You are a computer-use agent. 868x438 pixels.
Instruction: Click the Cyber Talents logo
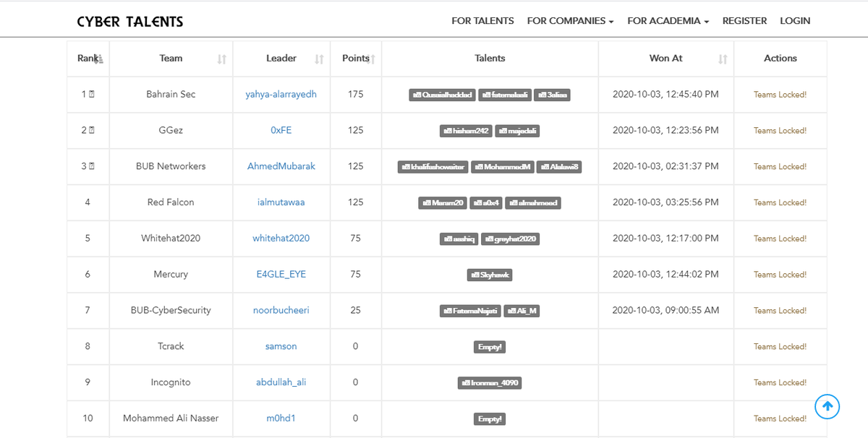tap(130, 22)
